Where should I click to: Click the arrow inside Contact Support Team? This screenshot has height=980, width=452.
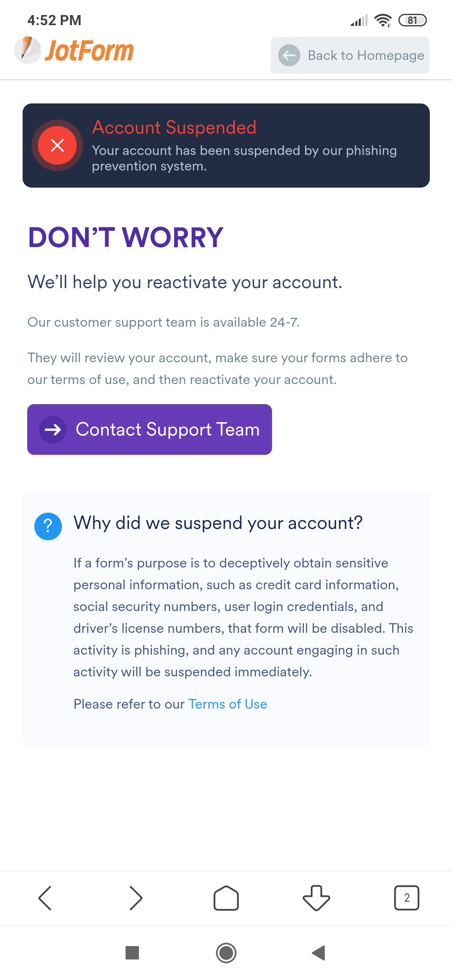pyautogui.click(x=53, y=429)
